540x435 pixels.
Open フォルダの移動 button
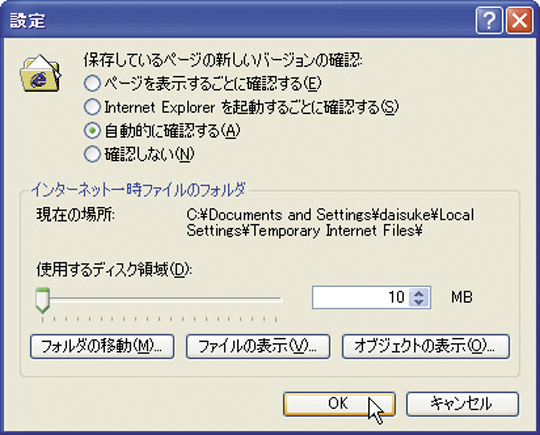[x=102, y=346]
